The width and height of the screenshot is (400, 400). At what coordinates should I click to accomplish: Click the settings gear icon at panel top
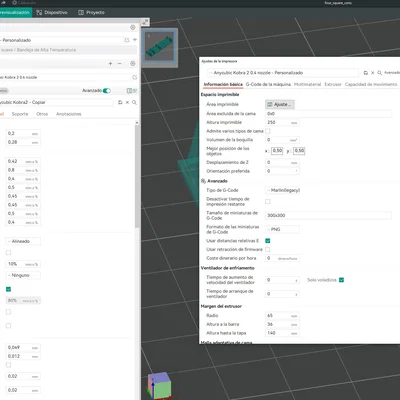pyautogui.click(x=133, y=27)
